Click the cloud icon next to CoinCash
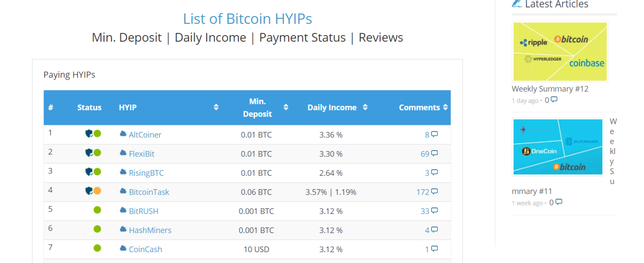The height and width of the screenshot is (263, 644). click(x=123, y=248)
